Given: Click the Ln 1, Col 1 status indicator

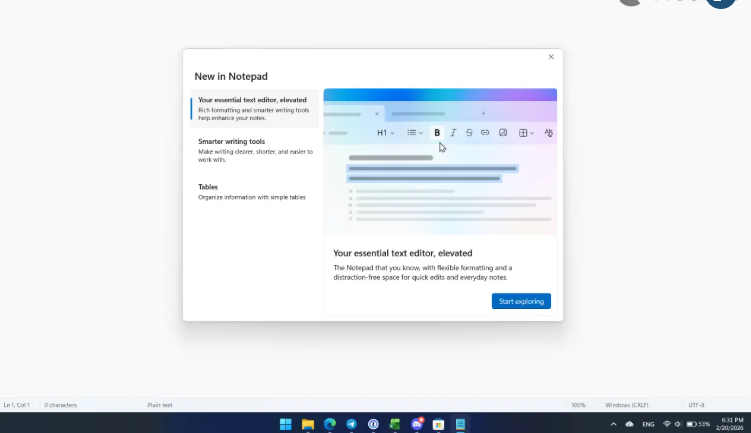Looking at the screenshot, I should coord(17,405).
